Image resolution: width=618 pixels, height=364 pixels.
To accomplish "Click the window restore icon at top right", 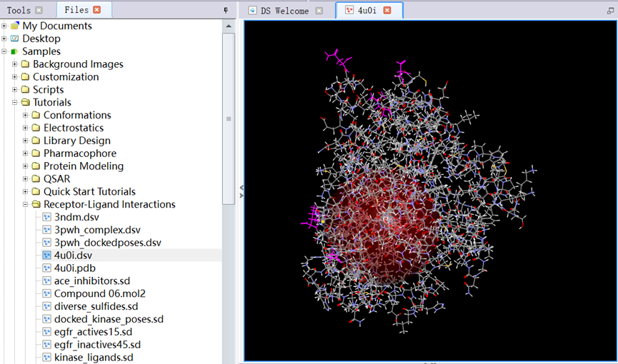I will [x=611, y=10].
